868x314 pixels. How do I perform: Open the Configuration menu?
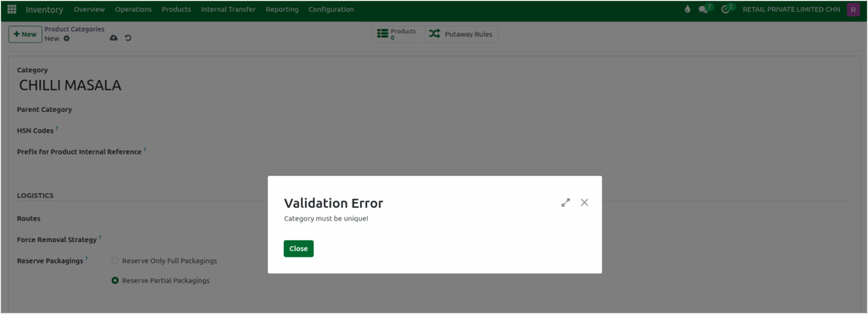[331, 9]
